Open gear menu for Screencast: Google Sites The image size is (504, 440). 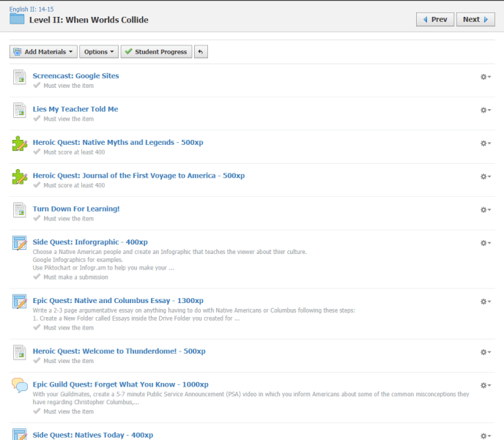click(x=486, y=77)
